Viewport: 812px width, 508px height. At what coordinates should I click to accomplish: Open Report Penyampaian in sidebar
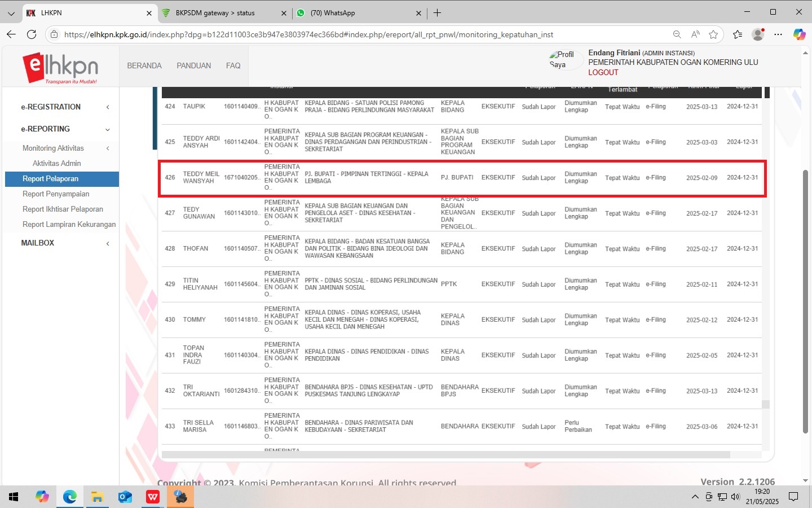56,194
